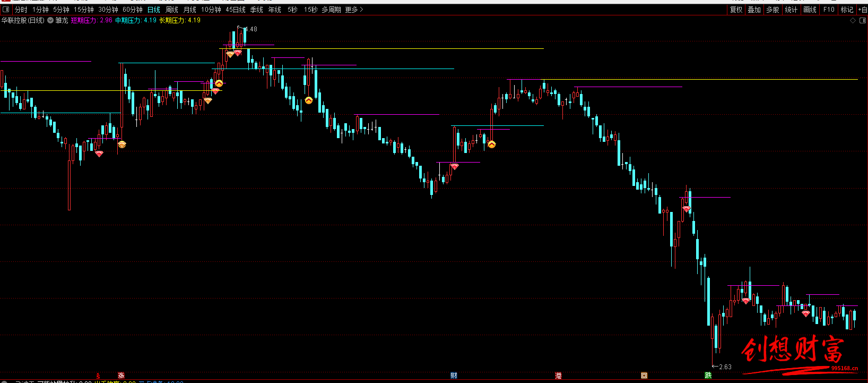
Task: Open the 统计 statistics tool
Action: 791,10
